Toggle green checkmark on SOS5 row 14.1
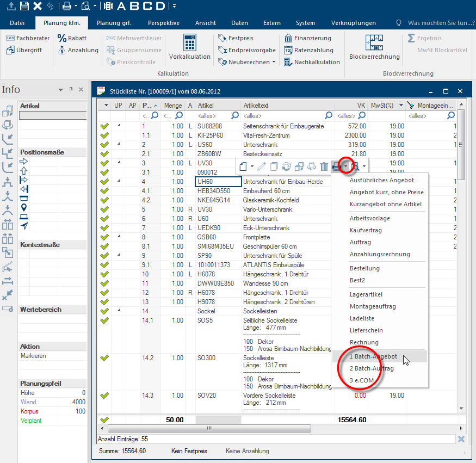Image resolution: width=476 pixels, height=463 pixels. pos(104,321)
